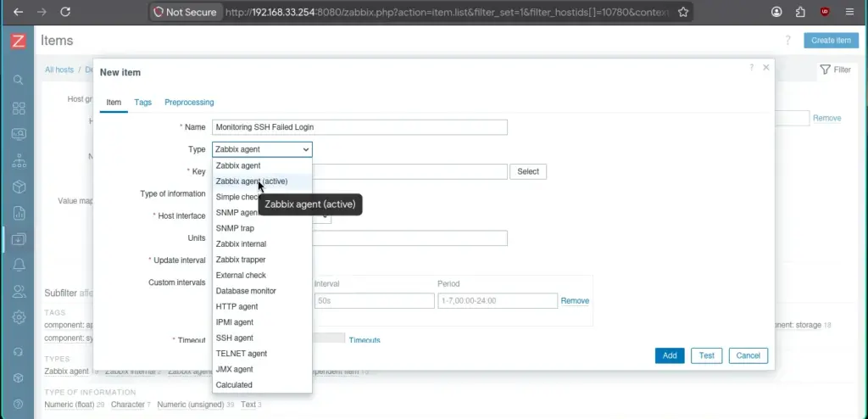Open Integrations cube icon in sidebar

click(x=19, y=378)
